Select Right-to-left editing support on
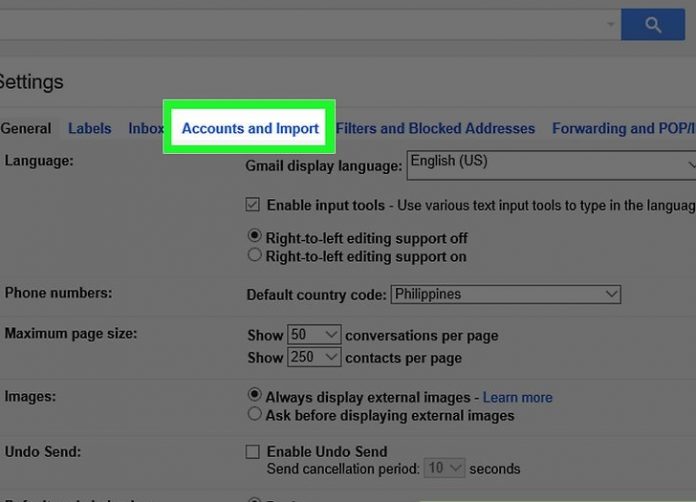This screenshot has width=696, height=502. tap(255, 255)
